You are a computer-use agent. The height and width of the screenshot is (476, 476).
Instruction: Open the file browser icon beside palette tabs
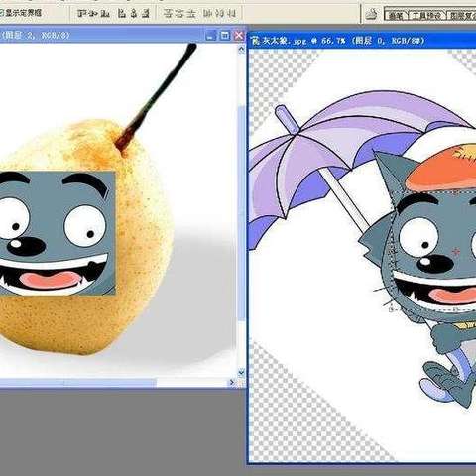pyautogui.click(x=372, y=14)
